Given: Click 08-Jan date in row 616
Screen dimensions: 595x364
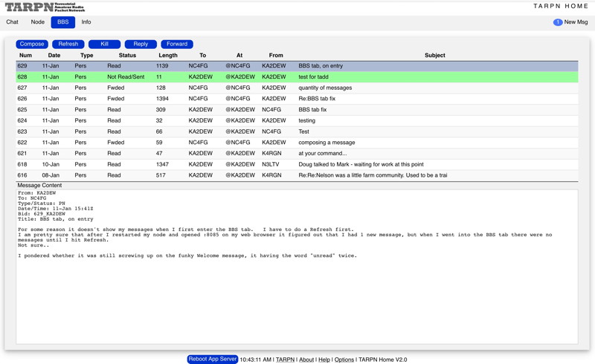Looking at the screenshot, I should click(x=51, y=175).
